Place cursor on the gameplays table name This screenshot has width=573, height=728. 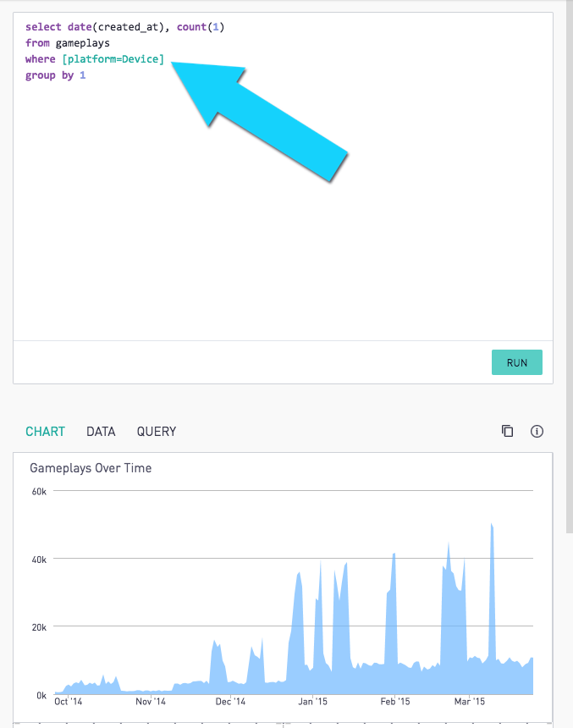click(x=83, y=43)
